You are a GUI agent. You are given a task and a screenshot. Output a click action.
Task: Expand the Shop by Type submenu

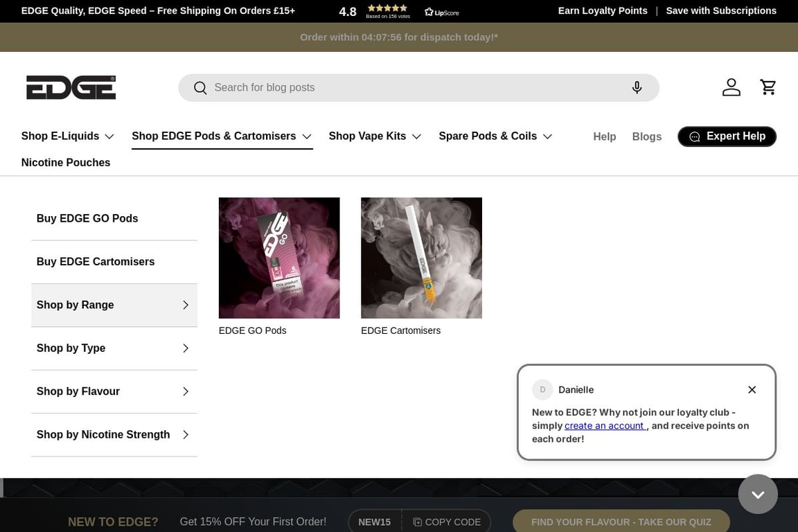pyautogui.click(x=114, y=348)
